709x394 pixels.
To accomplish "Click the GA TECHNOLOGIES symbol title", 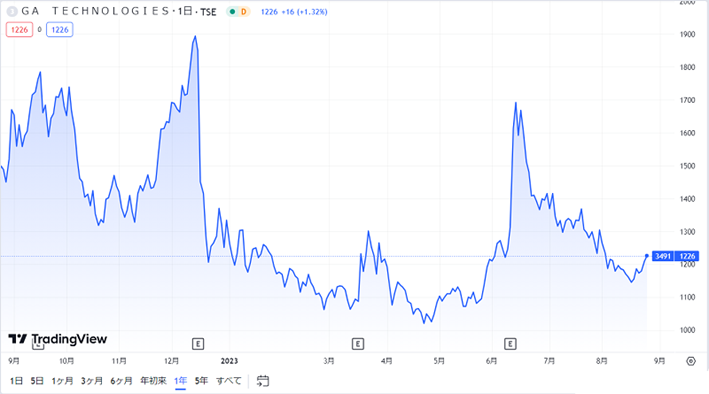I will click(95, 11).
